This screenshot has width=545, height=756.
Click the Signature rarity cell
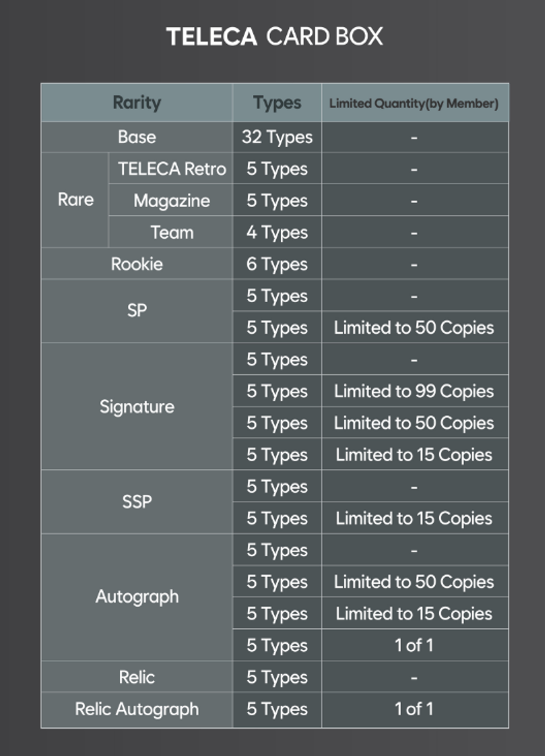[137, 406]
